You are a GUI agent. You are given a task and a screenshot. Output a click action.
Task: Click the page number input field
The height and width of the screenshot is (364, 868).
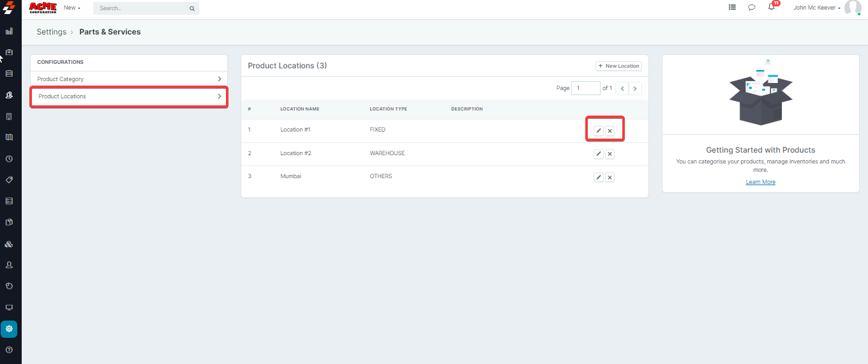coord(585,88)
